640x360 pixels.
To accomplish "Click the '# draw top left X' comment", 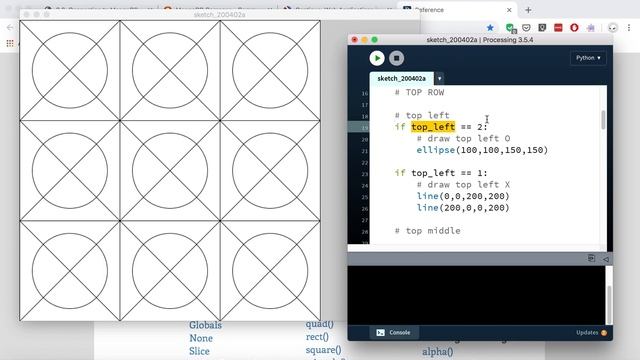I will pyautogui.click(x=463, y=185).
